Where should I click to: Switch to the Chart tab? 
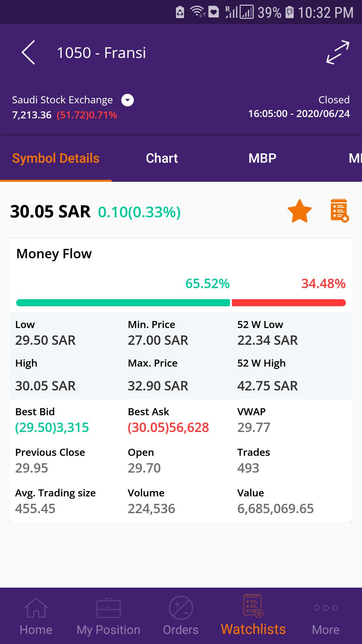click(162, 158)
